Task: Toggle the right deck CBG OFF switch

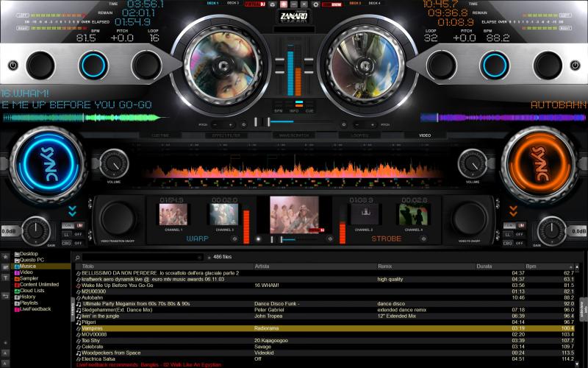Action: [514, 244]
